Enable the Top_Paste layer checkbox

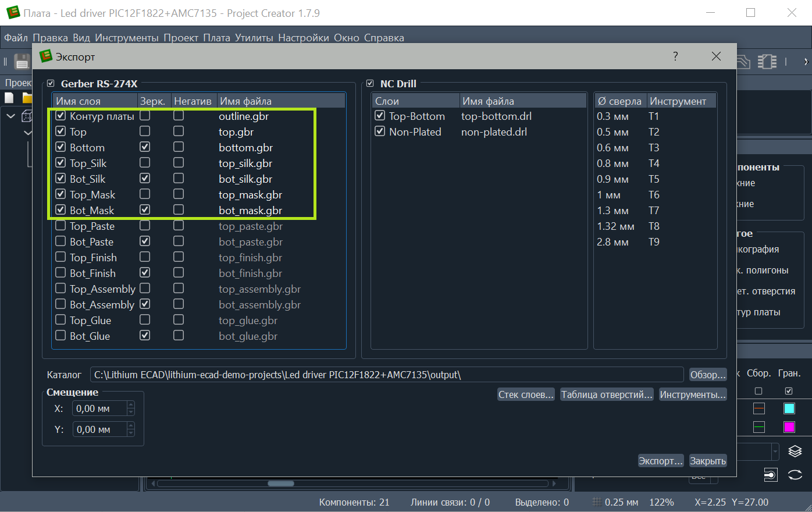click(60, 226)
